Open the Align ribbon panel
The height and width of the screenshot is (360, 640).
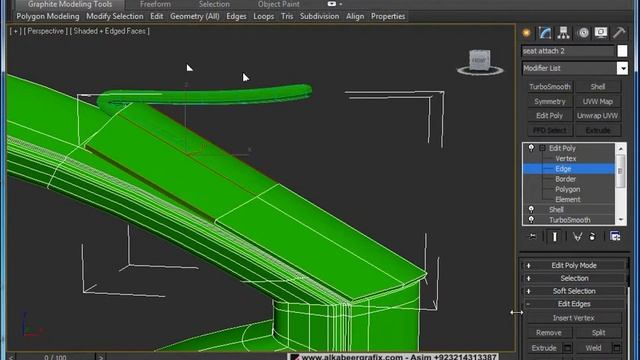coord(355,16)
